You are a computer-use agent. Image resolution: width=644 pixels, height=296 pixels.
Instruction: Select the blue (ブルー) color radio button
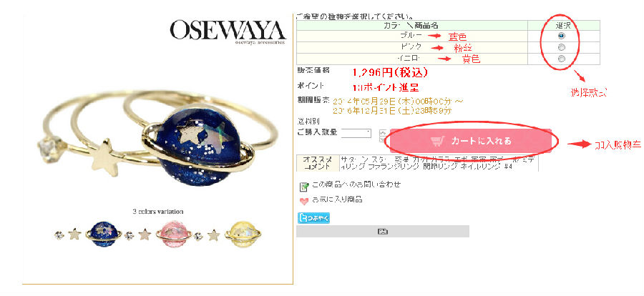pyautogui.click(x=562, y=36)
